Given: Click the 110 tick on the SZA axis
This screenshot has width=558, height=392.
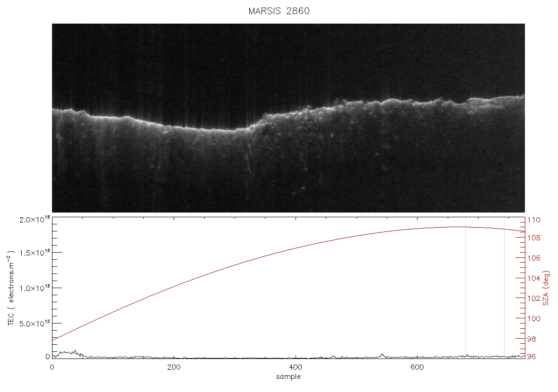Looking at the screenshot, I should pos(533,220).
